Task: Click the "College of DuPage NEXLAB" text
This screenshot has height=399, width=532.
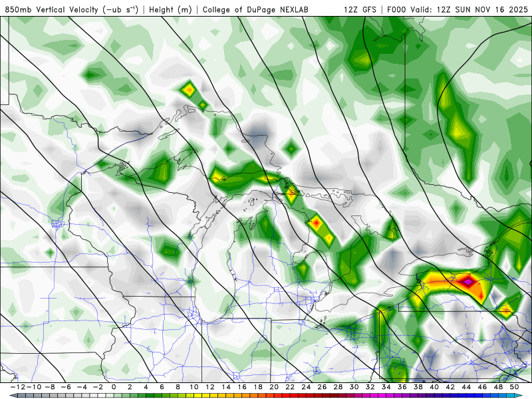Action: coord(255,9)
